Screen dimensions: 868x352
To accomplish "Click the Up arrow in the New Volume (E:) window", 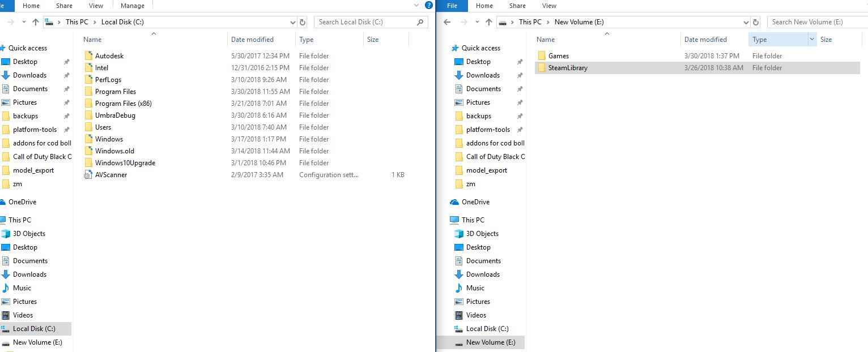I will (490, 22).
